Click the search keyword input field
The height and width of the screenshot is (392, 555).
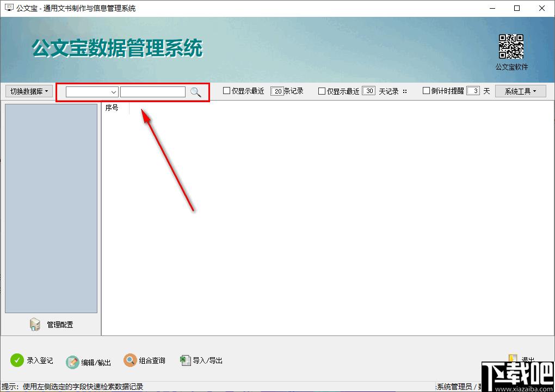(x=153, y=92)
